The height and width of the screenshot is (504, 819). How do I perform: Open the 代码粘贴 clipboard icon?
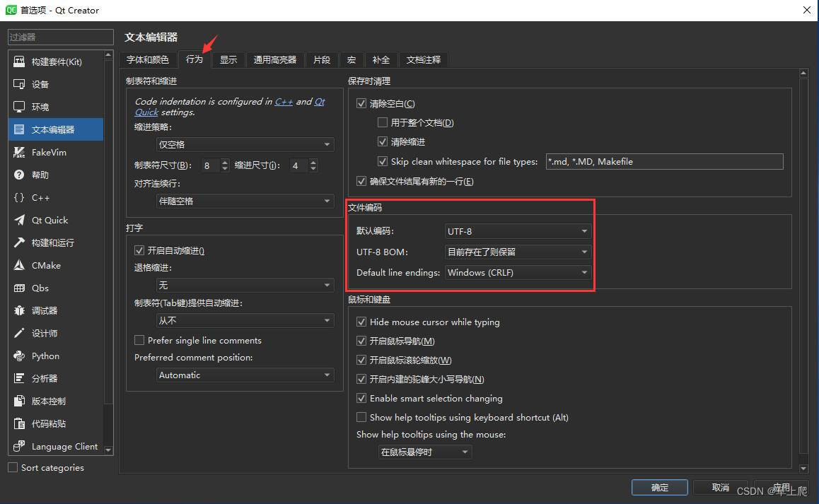19,423
